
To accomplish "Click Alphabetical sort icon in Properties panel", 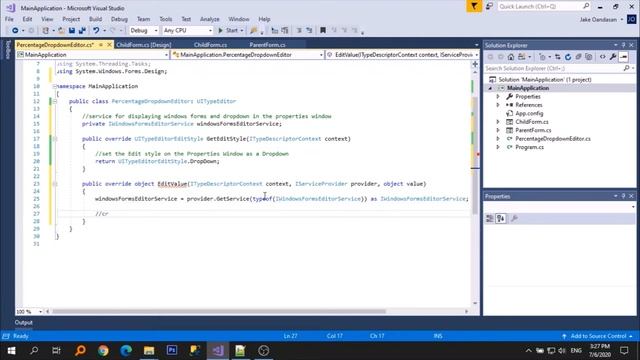I will (x=500, y=219).
